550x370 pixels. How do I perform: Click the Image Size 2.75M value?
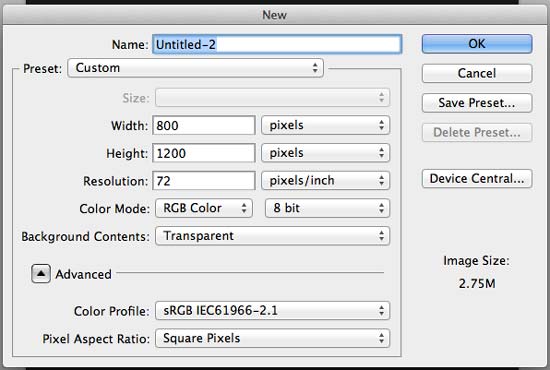click(477, 283)
